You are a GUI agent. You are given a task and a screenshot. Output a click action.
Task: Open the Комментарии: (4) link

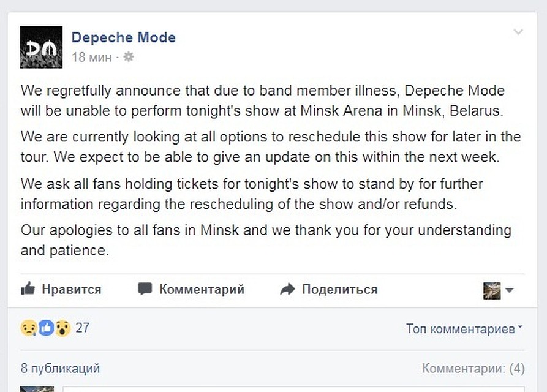pos(473,368)
